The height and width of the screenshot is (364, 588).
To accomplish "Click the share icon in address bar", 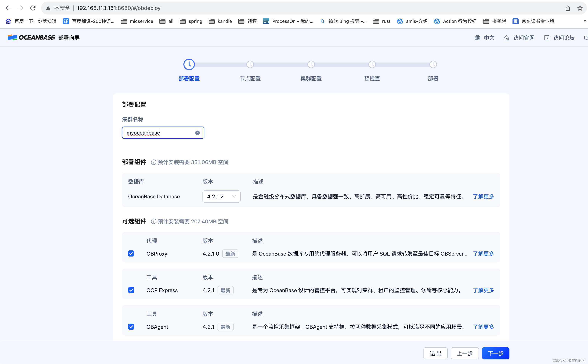I will 568,8.
